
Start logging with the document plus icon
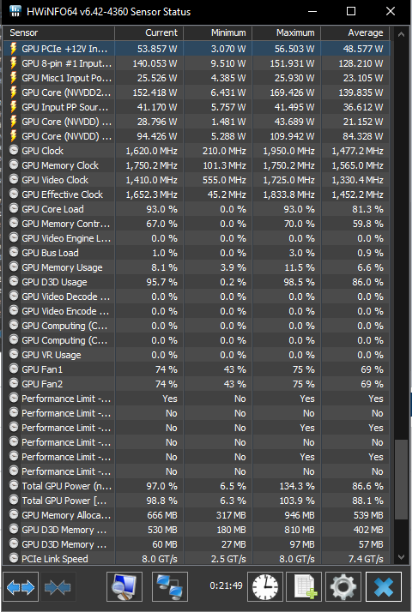[304, 587]
